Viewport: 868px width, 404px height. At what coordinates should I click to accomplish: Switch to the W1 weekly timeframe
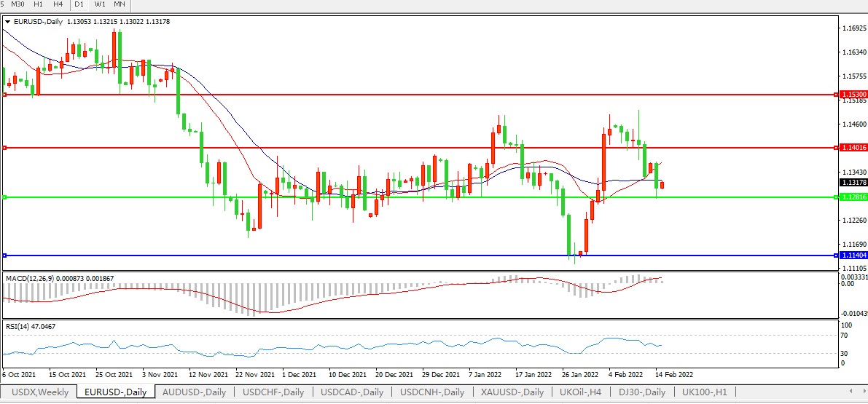tap(99, 4)
